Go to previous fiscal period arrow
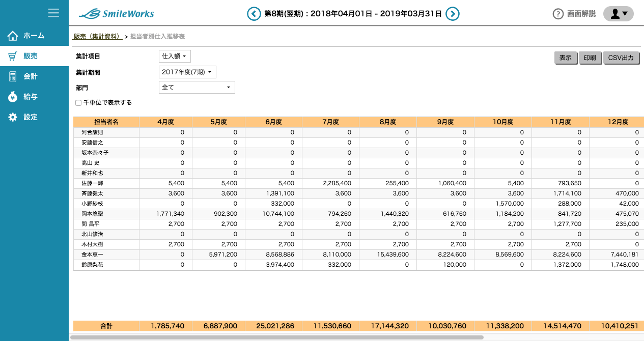Screen dimensions: 644x341 254,14
